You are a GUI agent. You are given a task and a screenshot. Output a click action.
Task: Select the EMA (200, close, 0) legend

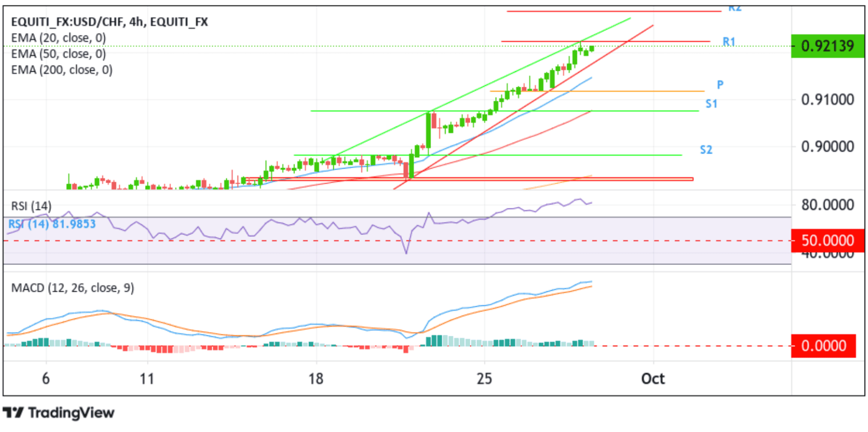(62, 70)
